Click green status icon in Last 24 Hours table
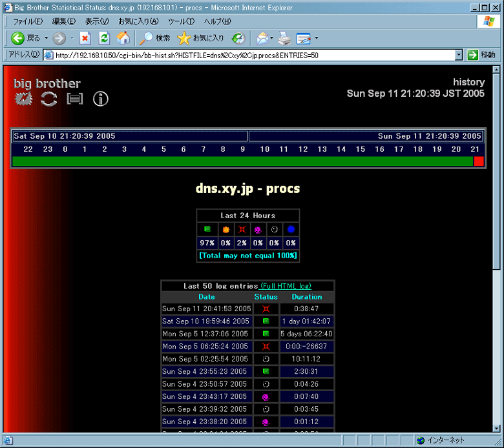Viewport: 504px width, 448px height. [x=207, y=229]
